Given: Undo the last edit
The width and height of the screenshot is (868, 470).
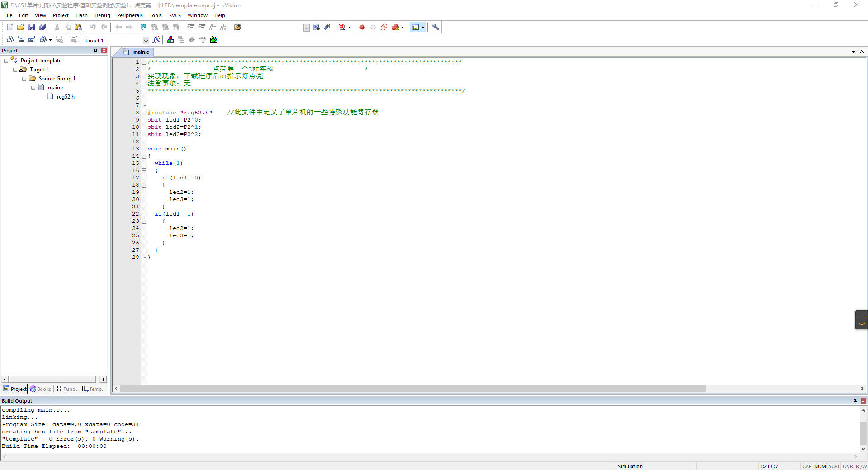Looking at the screenshot, I should (93, 27).
